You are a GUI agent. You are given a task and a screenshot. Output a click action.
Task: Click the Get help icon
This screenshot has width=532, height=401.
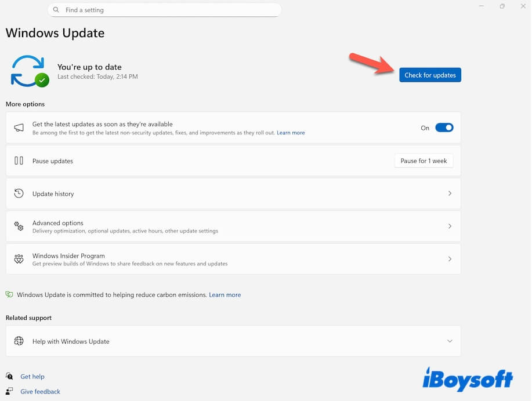[x=9, y=376]
